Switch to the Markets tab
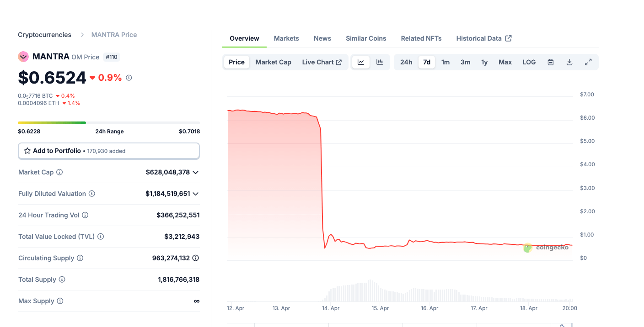Screen dimensions: 644x327 [x=286, y=38]
